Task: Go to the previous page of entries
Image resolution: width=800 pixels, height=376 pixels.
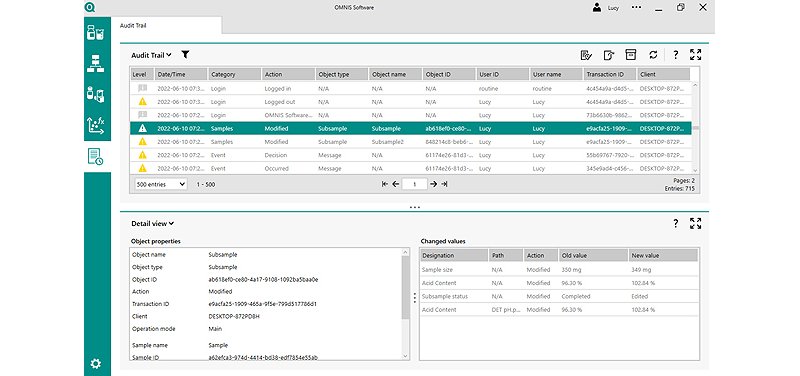Action: [x=395, y=184]
